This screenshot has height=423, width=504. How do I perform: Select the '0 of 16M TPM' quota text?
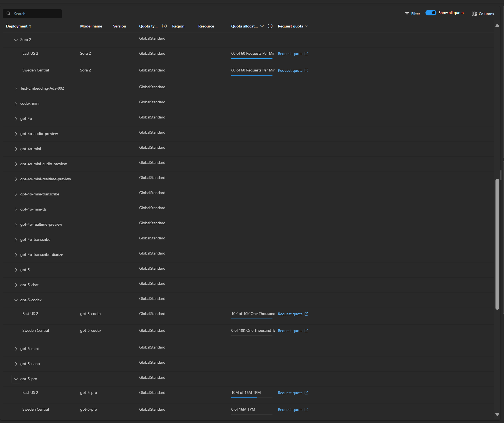pos(243,409)
